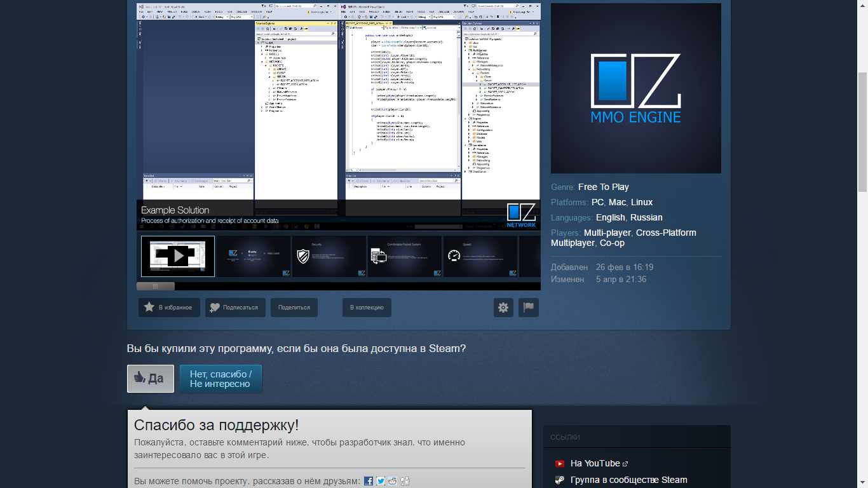Add item via В коллекцию button

367,308
